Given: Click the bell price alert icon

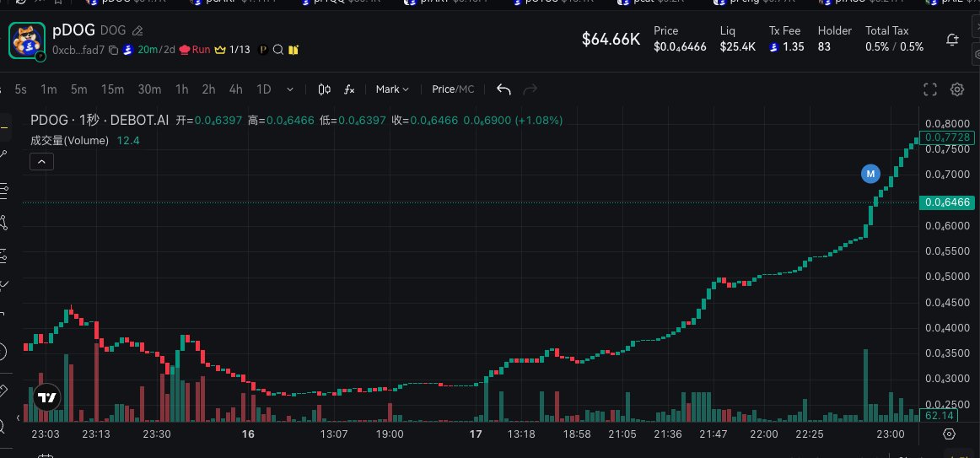Looking at the screenshot, I should click(x=952, y=40).
